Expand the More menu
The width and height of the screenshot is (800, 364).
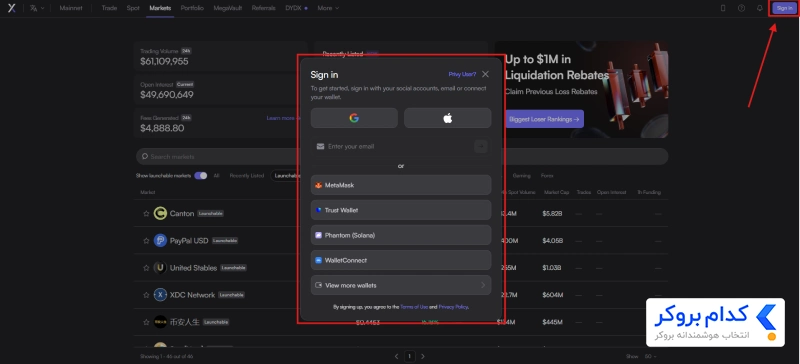(x=328, y=8)
